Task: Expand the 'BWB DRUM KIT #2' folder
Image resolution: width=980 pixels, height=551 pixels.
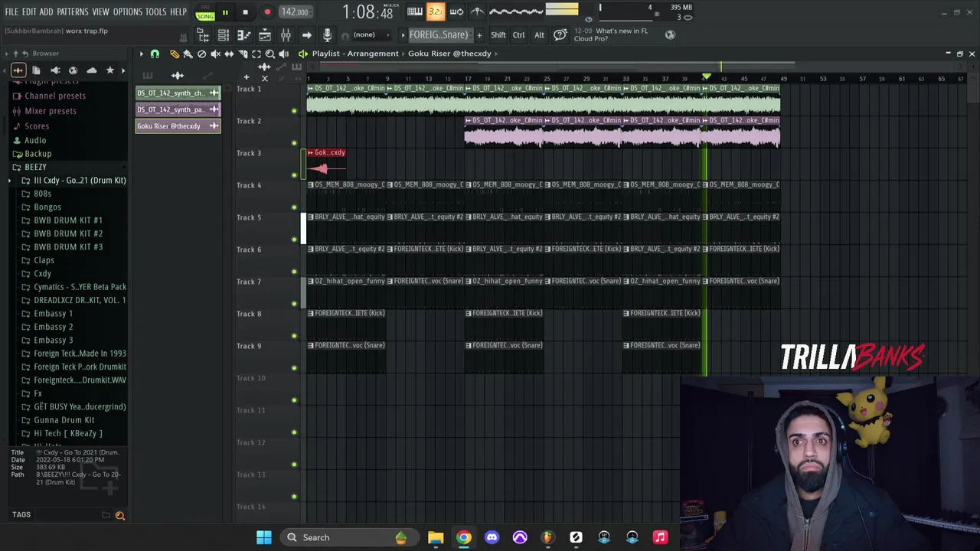Action: 68,233
